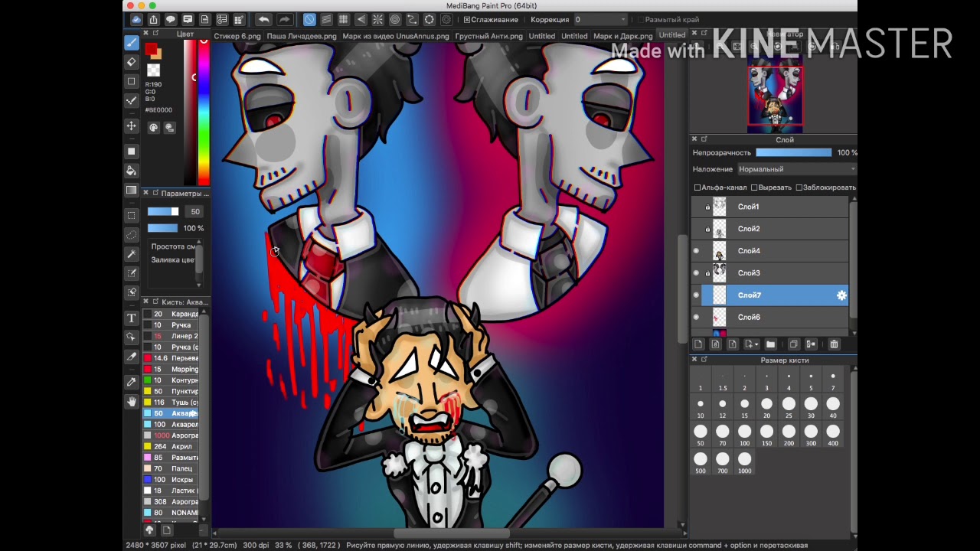The height and width of the screenshot is (551, 980).
Task: Select the Eraser tool
Action: click(132, 62)
